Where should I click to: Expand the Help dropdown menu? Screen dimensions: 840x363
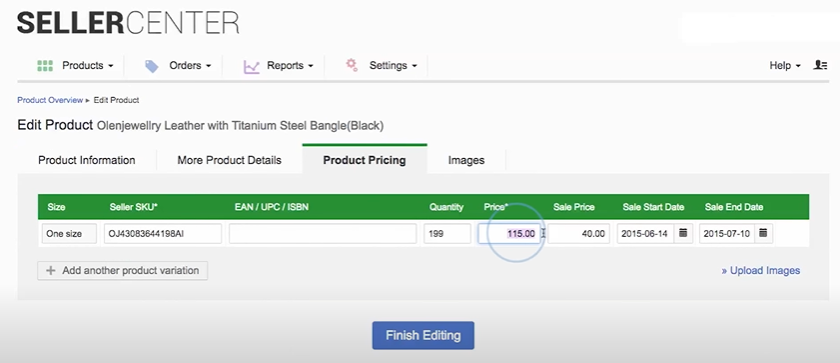[x=785, y=65]
